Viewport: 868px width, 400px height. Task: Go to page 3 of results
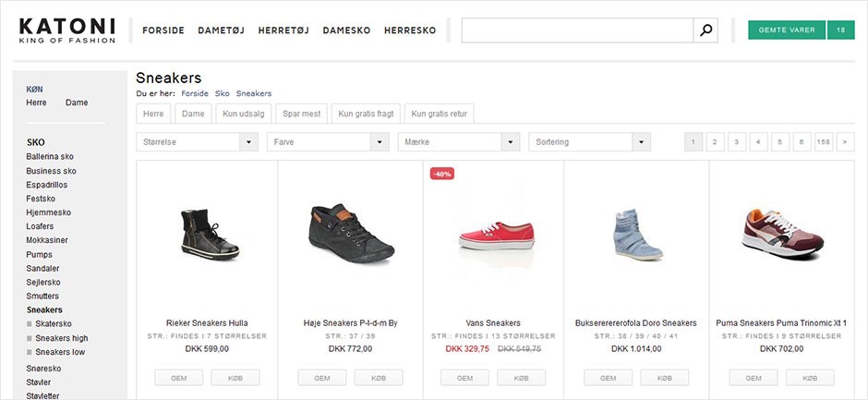coord(737,142)
